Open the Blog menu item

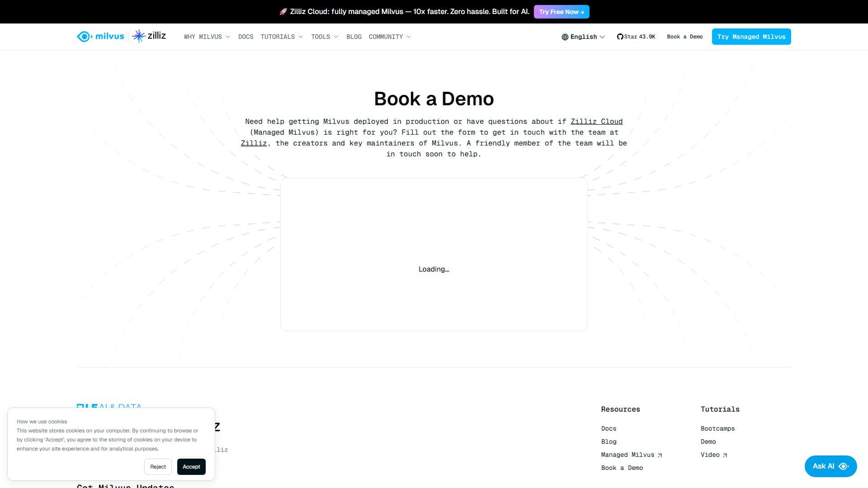354,37
